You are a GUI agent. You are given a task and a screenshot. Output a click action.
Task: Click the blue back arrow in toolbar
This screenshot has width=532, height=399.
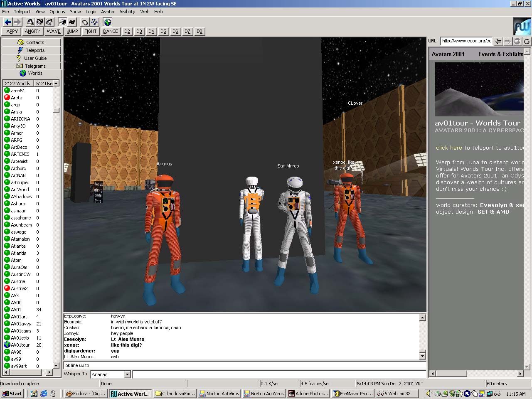[x=8, y=22]
